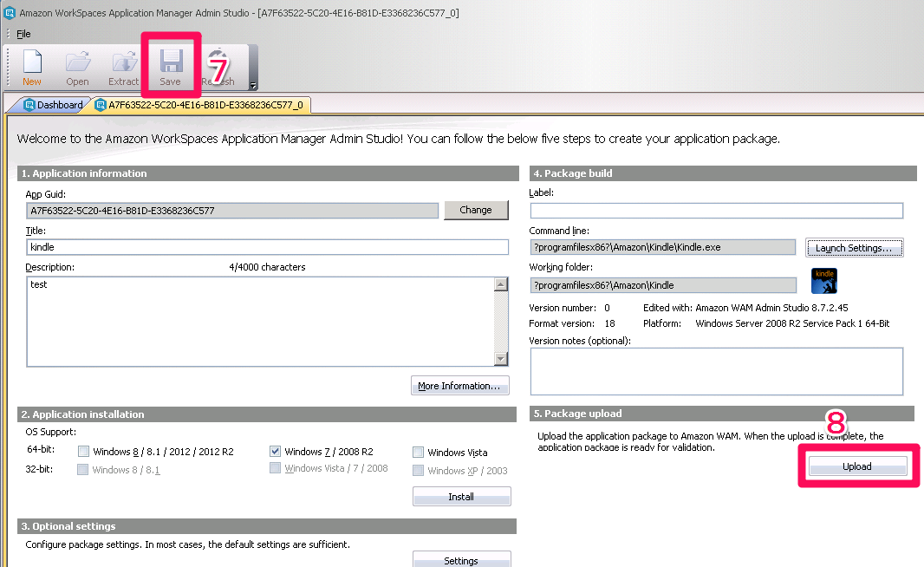924x567 pixels.
Task: Click the '4. Package build' section header
Action: [723, 173]
